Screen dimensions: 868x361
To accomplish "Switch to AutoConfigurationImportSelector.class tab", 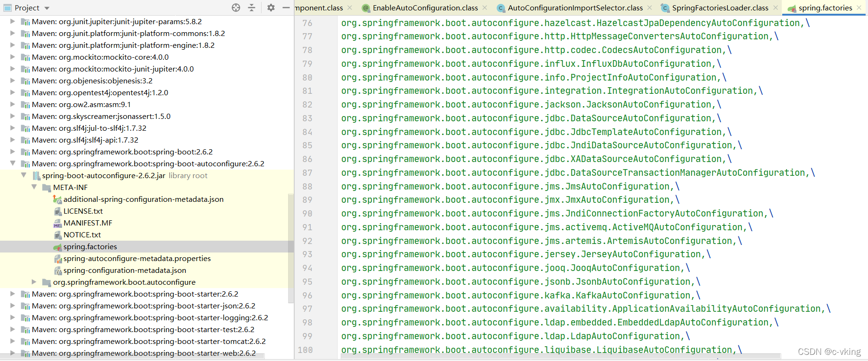I will [575, 8].
